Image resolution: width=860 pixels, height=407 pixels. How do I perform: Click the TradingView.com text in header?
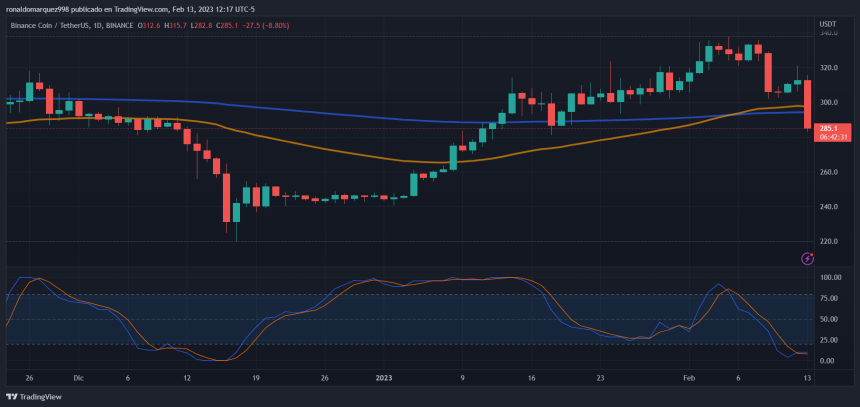(x=139, y=9)
